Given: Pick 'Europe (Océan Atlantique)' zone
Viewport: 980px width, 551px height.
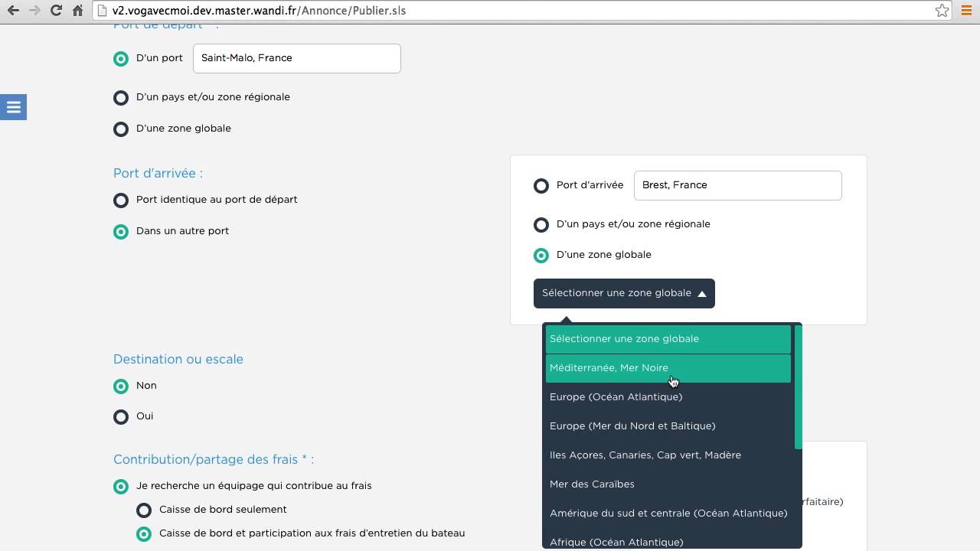Looking at the screenshot, I should pyautogui.click(x=668, y=397).
